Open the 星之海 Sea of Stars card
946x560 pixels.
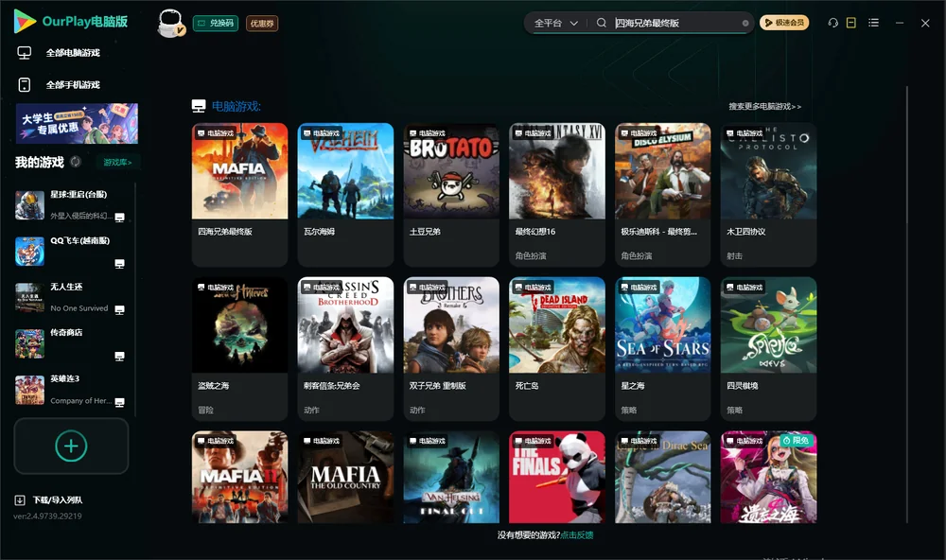pos(662,348)
